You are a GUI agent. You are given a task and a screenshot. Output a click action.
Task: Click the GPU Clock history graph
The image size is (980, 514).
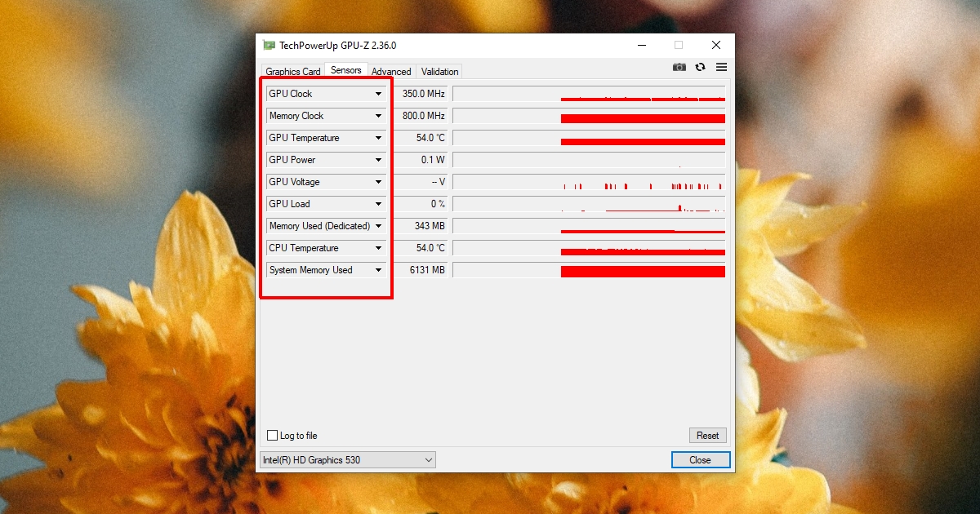(x=589, y=94)
